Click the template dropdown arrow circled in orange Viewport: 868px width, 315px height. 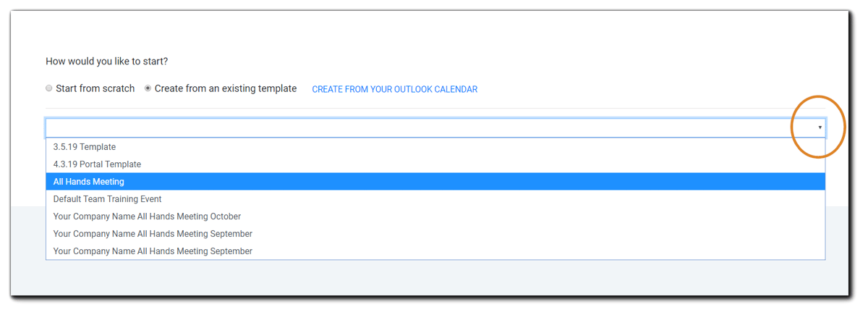point(820,127)
